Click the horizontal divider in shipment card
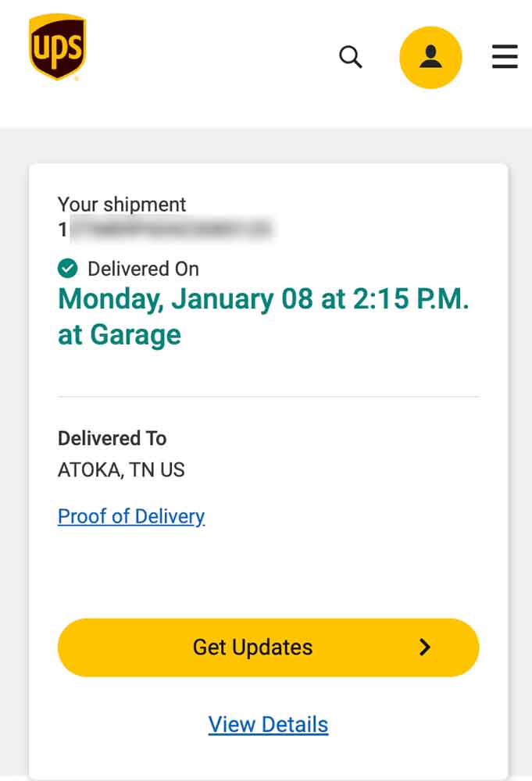The image size is (532, 781). pos(268,397)
